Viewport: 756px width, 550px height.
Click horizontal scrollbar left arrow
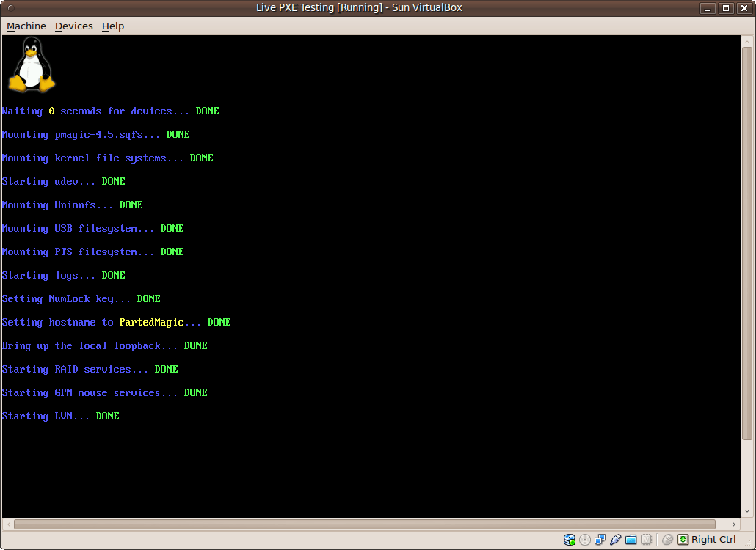(x=7, y=524)
